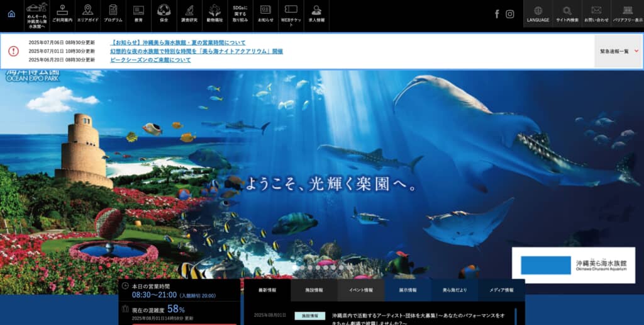
Task: Click the home icon in the top navigation
Action: (11, 14)
